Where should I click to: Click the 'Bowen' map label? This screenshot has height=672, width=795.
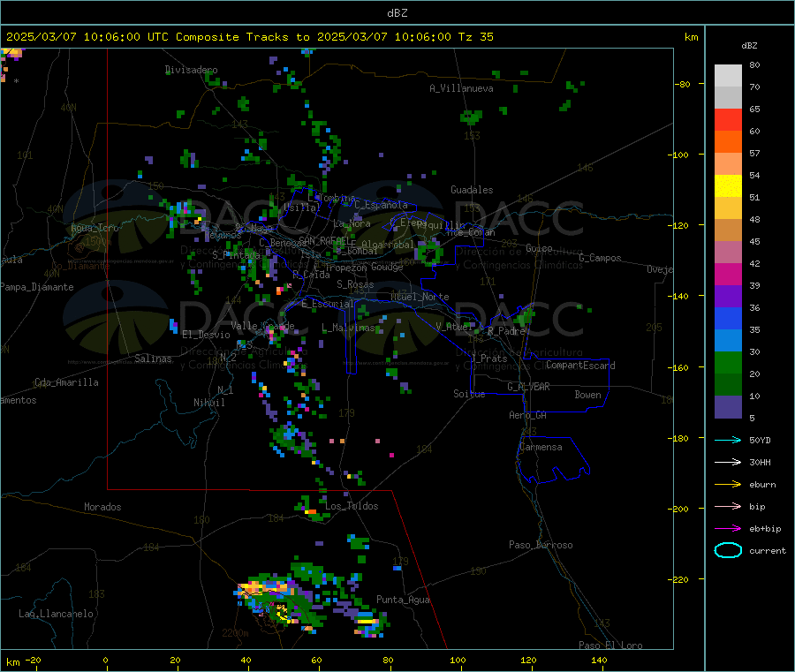tap(587, 395)
